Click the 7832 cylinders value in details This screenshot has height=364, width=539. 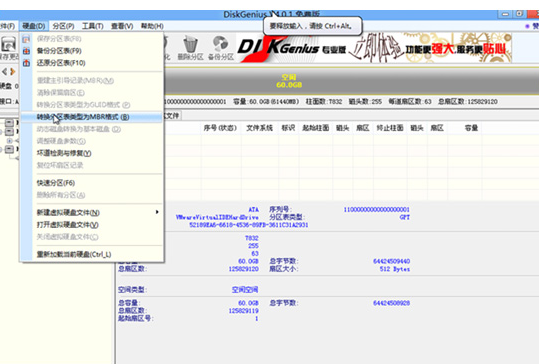tap(252, 238)
